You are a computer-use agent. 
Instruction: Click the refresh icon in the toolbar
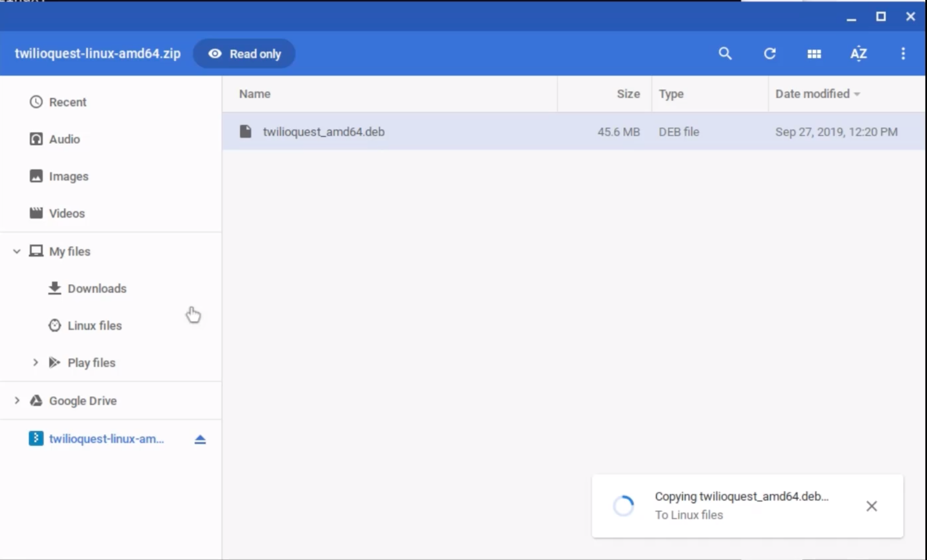[770, 54]
